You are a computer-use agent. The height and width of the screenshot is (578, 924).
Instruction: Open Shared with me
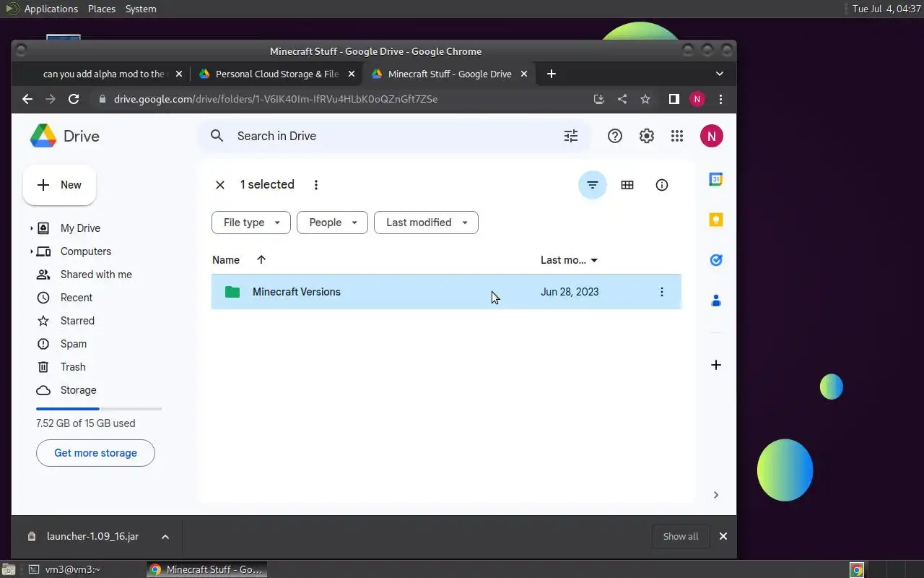(x=96, y=275)
